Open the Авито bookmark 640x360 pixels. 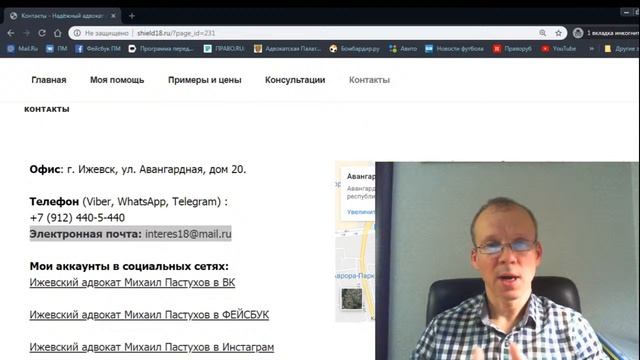[x=403, y=49]
